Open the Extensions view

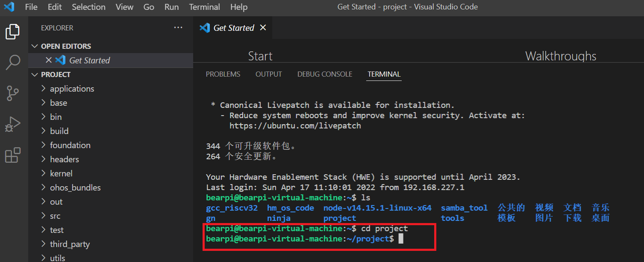pyautogui.click(x=12, y=155)
